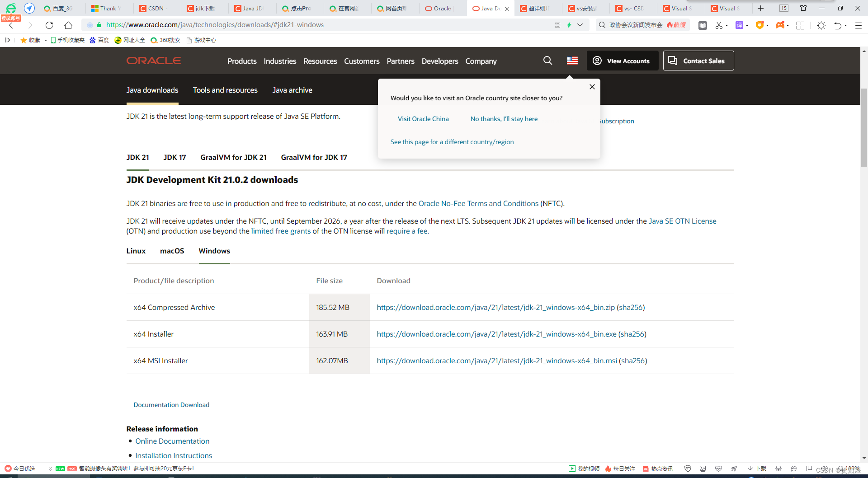This screenshot has height=478, width=868.
Task: Open the 百度 bookmark
Action: pyautogui.click(x=99, y=40)
